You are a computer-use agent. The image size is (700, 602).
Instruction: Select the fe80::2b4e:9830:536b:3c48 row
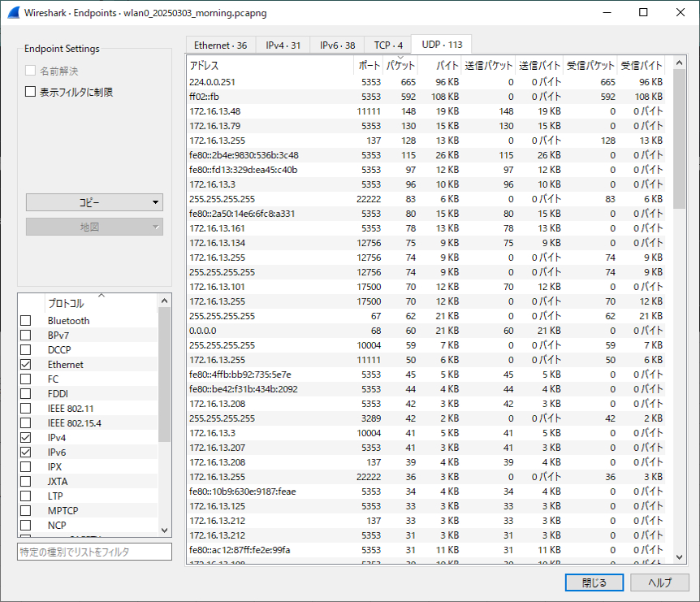tap(426, 155)
